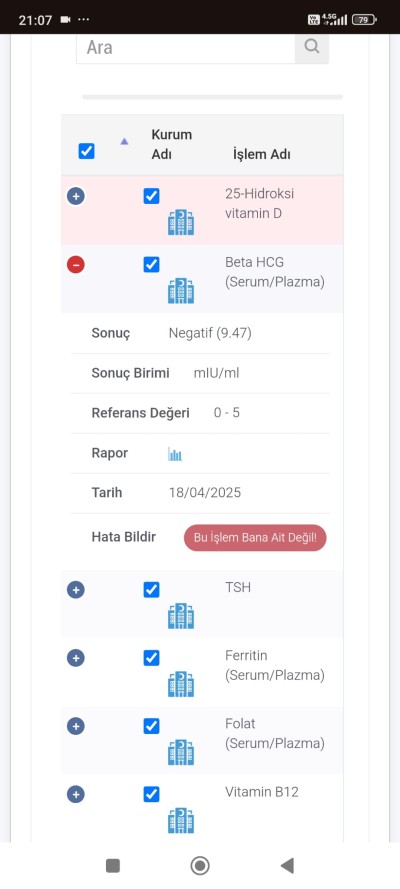
Task: Tap hospital icon in Ferritin row
Action: (x=181, y=684)
